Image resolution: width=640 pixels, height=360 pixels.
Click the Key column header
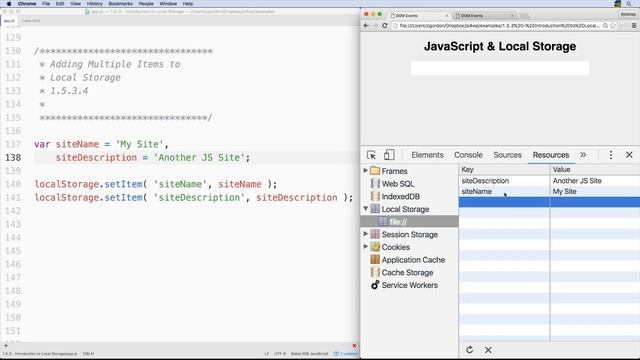(x=504, y=169)
